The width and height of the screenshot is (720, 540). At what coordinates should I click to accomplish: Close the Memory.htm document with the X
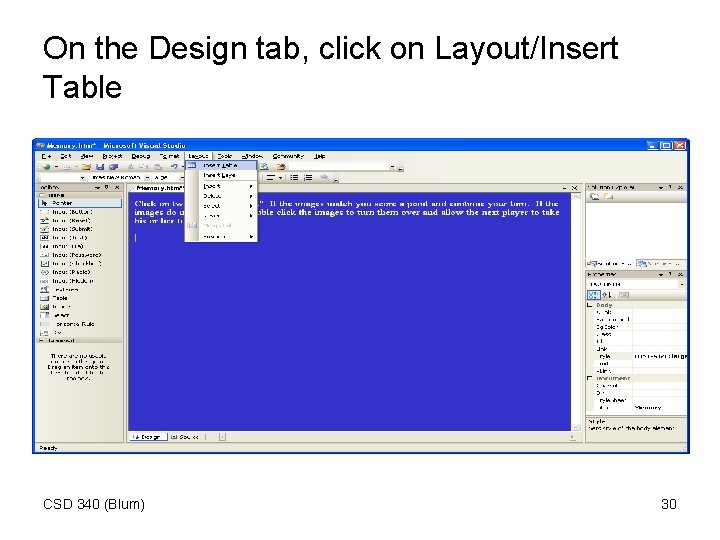pos(574,188)
